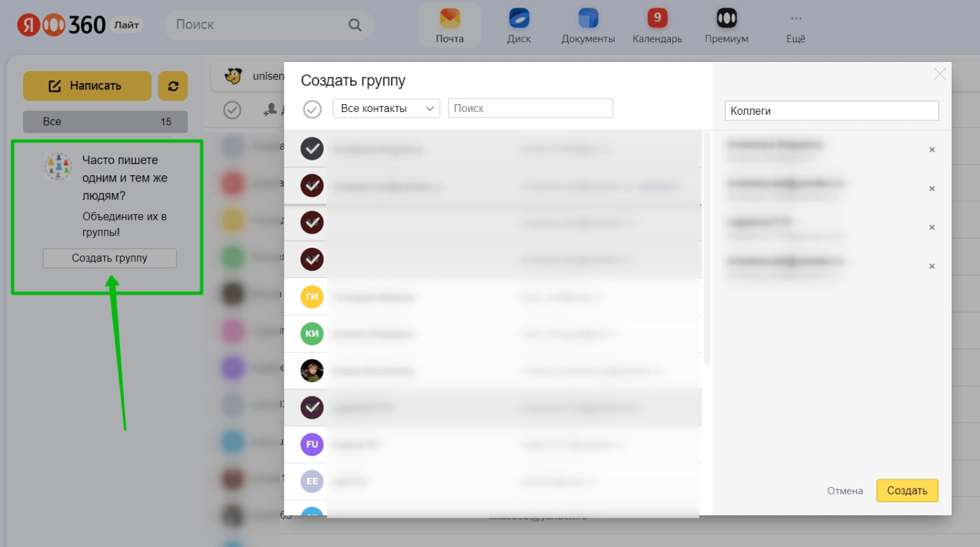Select the contact with ГИ avatar
The image size is (980, 547).
(x=312, y=297)
